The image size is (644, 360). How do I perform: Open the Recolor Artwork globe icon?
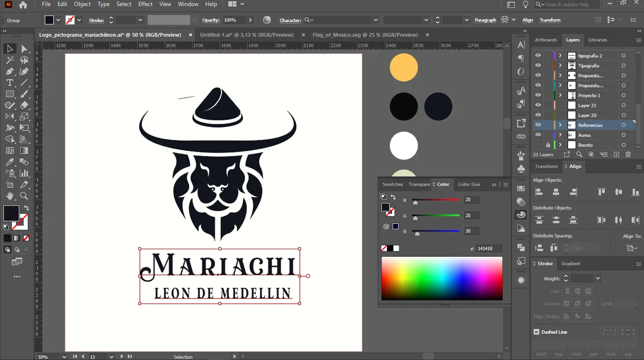click(267, 20)
